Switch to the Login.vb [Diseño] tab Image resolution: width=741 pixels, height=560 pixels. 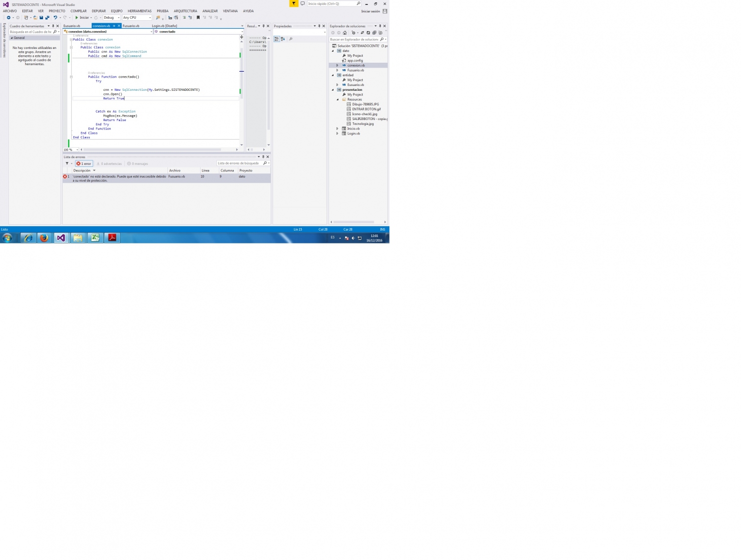tap(165, 26)
